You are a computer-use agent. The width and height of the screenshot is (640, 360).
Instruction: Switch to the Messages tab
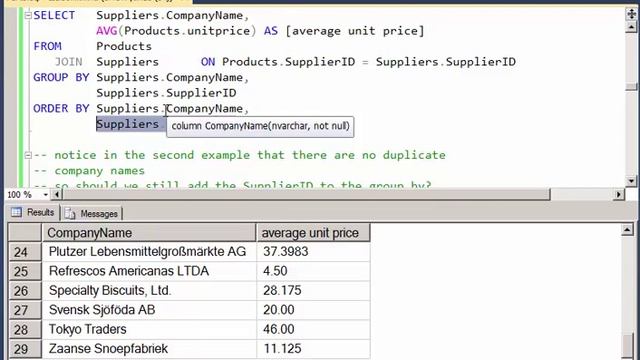click(x=92, y=213)
